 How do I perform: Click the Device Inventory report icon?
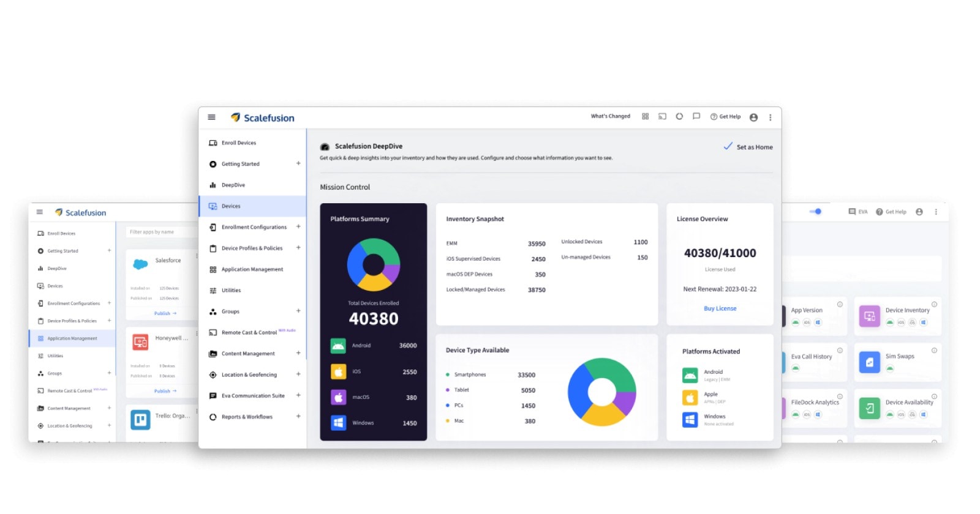tap(869, 316)
